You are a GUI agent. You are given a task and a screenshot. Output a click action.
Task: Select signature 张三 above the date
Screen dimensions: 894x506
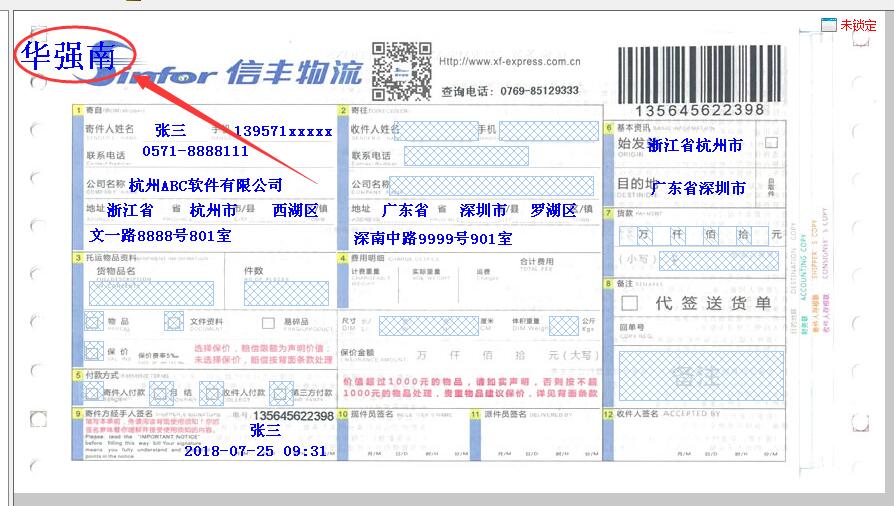pyautogui.click(x=266, y=431)
